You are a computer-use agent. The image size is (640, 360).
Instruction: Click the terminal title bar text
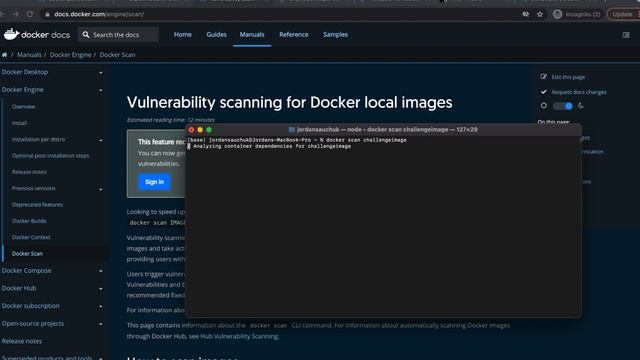coord(387,129)
